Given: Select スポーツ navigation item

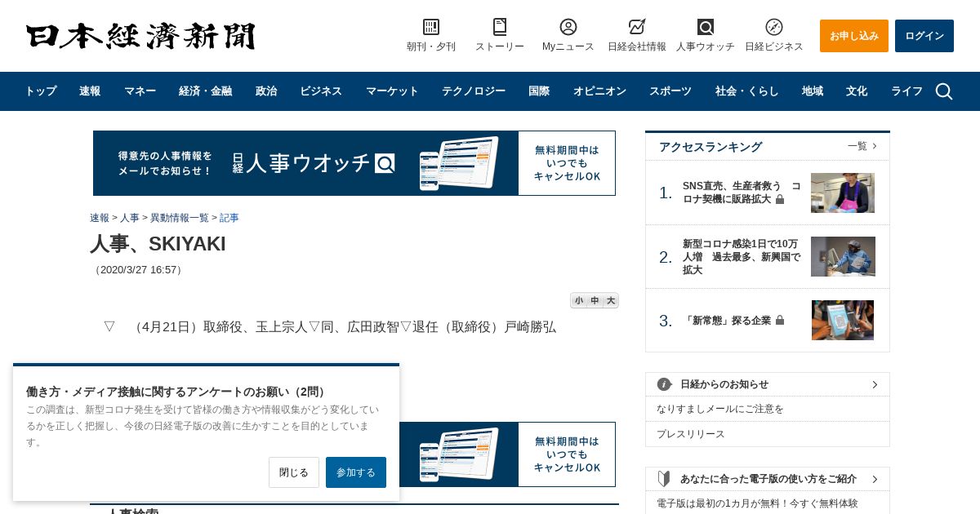Looking at the screenshot, I should [x=670, y=91].
